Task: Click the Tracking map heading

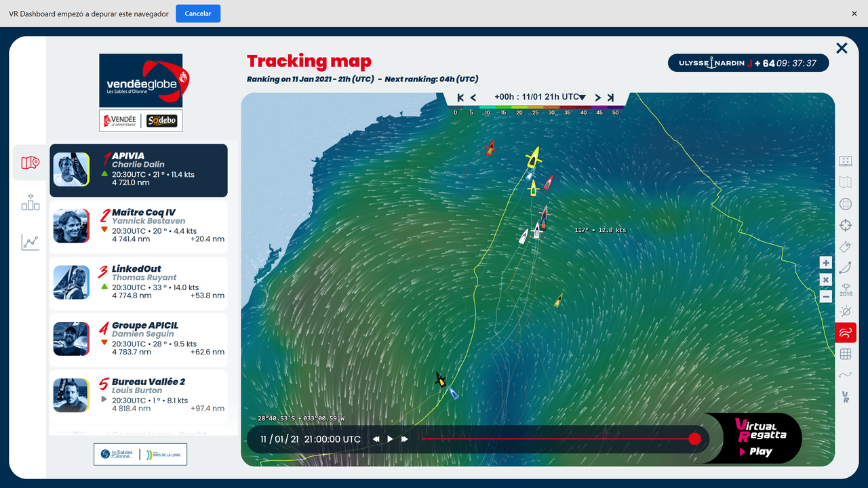Action: 309,62
